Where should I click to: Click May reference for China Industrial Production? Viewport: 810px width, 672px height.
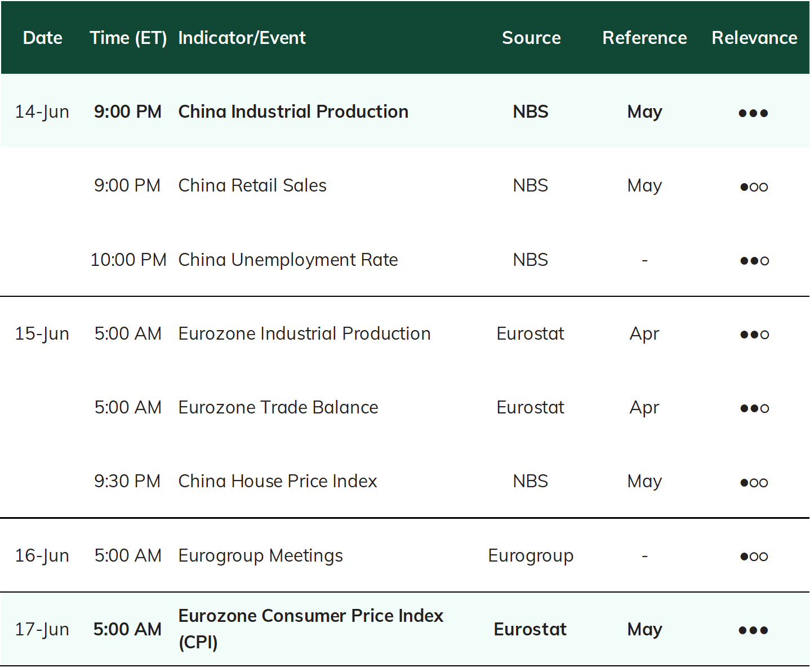[645, 113]
